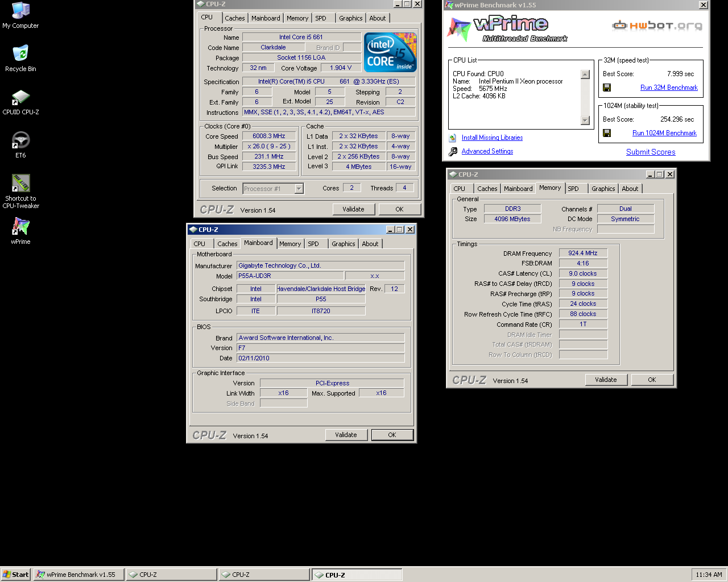Click the Install Missing Libraries icon
Image resolution: width=728 pixels, height=582 pixels.
pyautogui.click(x=453, y=138)
